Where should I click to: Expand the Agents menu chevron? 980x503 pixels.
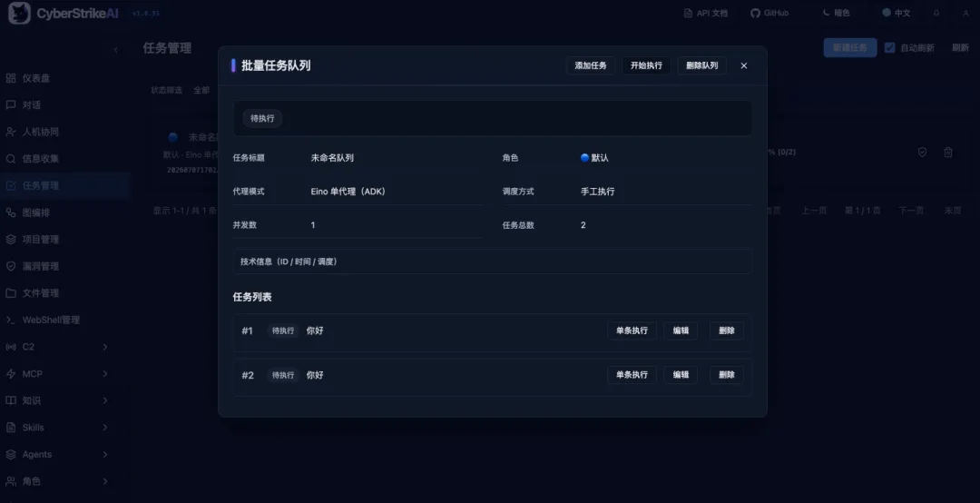click(105, 454)
